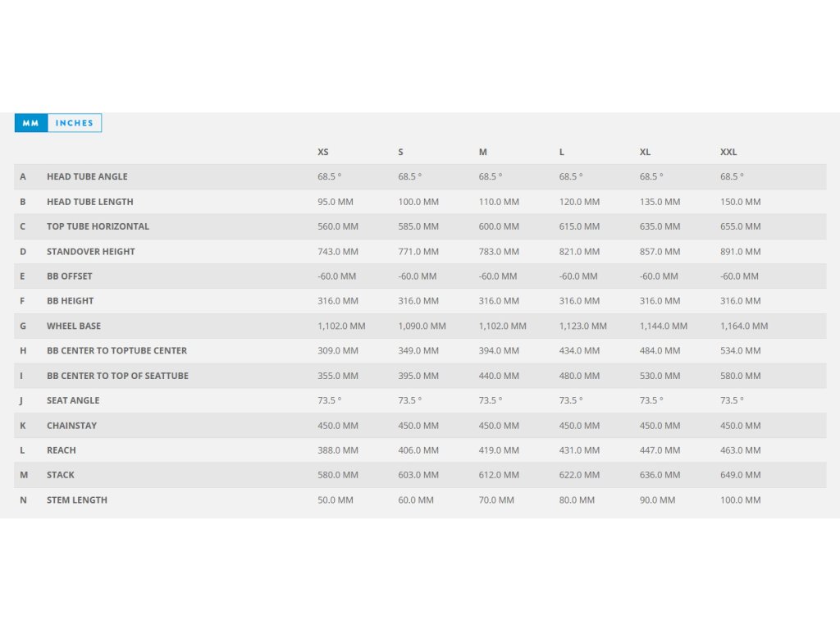Click the STACK row label
Image resolution: width=840 pixels, height=630 pixels.
point(61,475)
